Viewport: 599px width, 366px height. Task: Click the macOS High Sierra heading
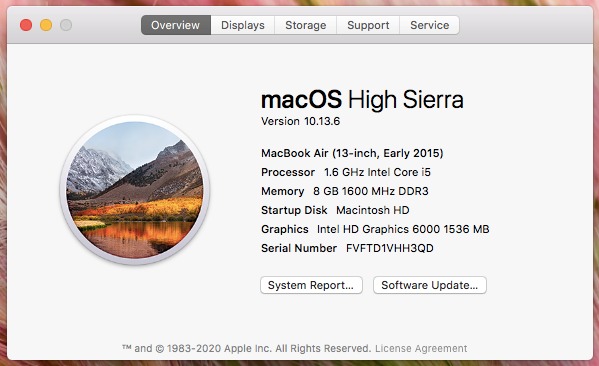(362, 100)
